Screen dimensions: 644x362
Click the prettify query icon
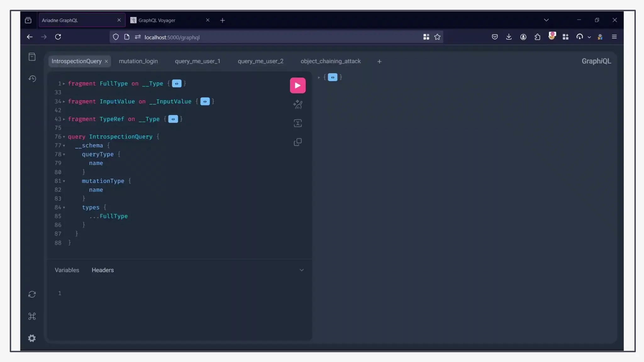(297, 104)
